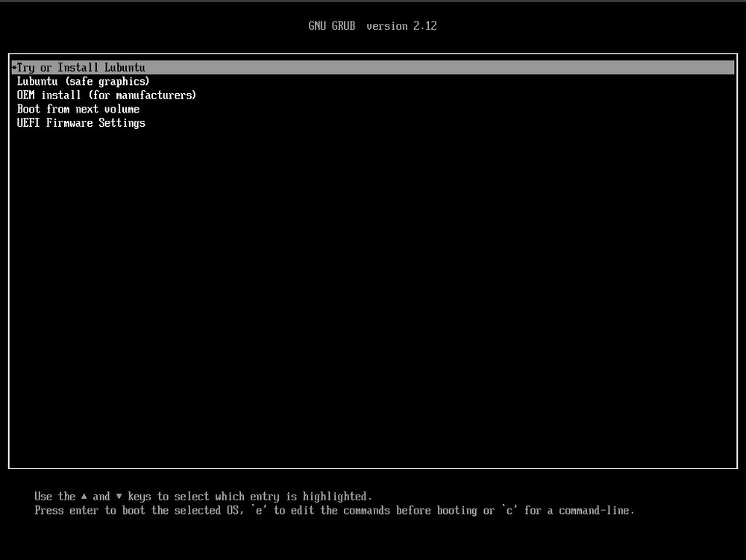This screenshot has height=560, width=746.
Task: Click the 'e' key hint for editing commands
Action: [257, 510]
